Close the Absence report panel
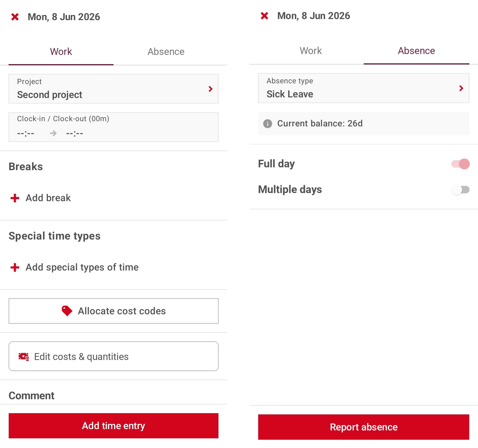 265,16
